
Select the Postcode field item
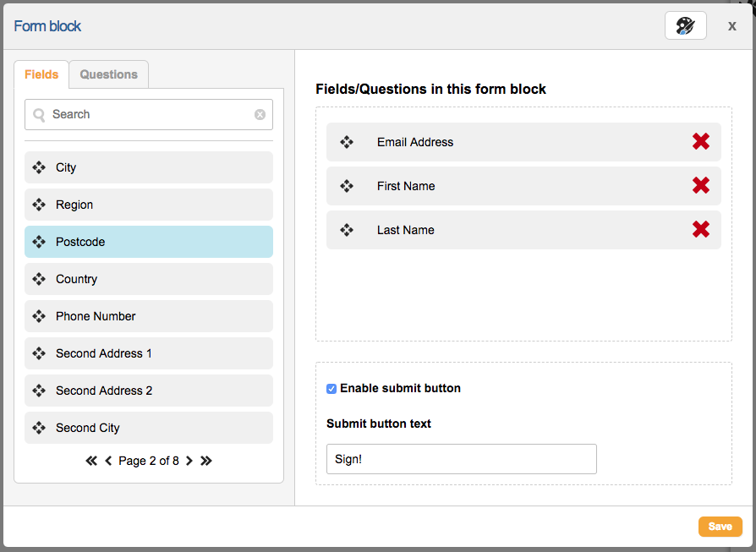149,242
